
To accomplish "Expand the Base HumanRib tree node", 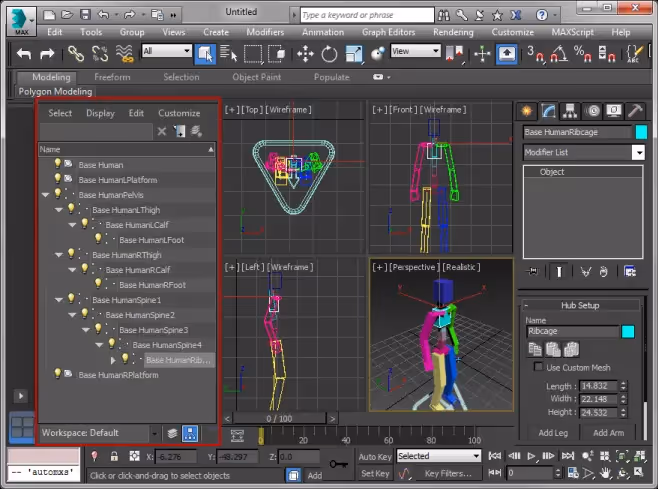I will 113,360.
